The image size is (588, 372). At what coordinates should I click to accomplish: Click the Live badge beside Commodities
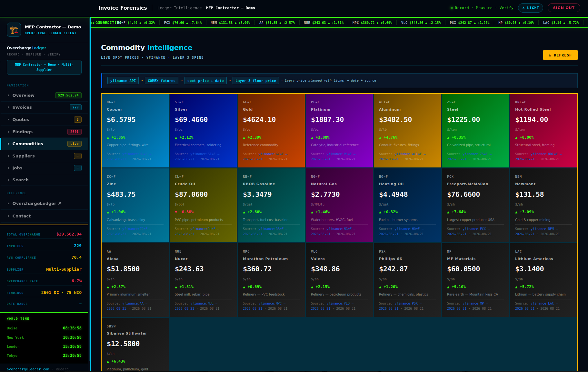tap(75, 144)
